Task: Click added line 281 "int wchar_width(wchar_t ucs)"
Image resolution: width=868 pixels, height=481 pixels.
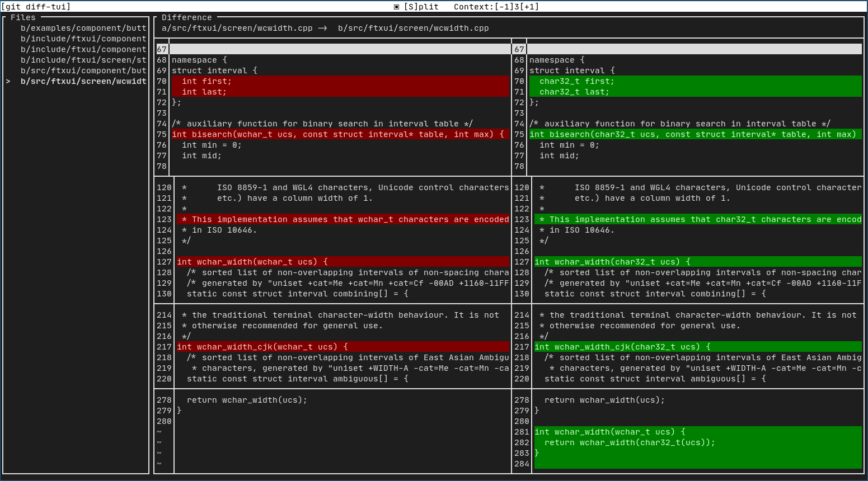Action: tap(698, 432)
